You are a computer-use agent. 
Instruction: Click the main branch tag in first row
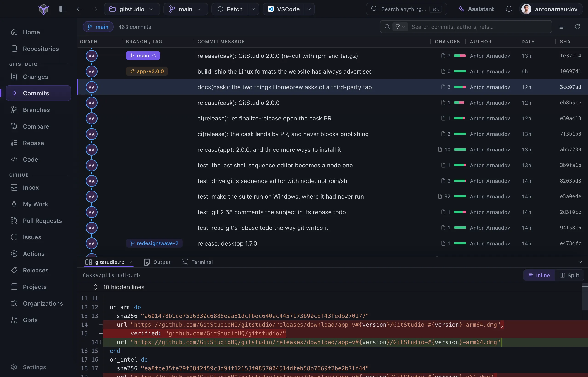point(143,56)
